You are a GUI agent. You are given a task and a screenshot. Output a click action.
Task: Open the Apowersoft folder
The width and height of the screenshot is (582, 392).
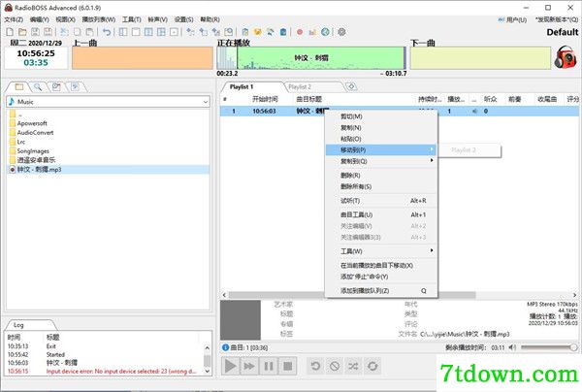(x=32, y=123)
